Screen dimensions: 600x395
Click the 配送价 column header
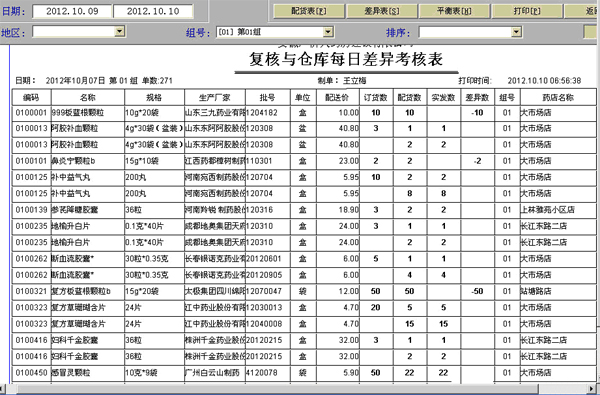click(338, 97)
